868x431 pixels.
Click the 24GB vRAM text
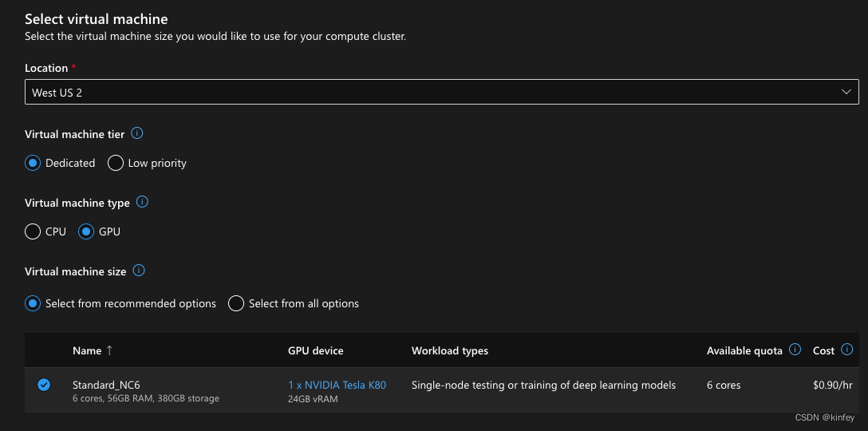coord(313,399)
